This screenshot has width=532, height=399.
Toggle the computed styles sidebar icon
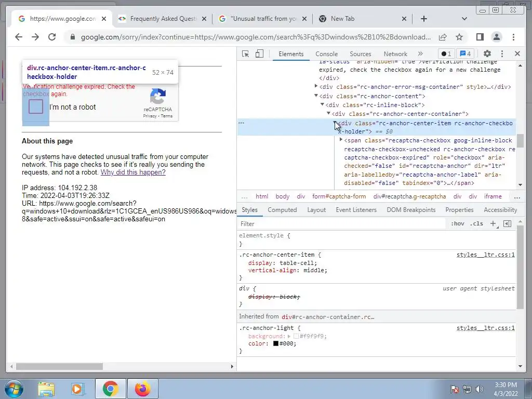pos(507,223)
